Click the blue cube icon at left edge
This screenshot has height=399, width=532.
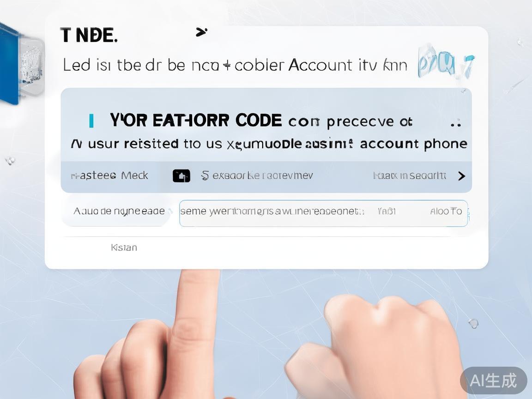pyautogui.click(x=21, y=65)
